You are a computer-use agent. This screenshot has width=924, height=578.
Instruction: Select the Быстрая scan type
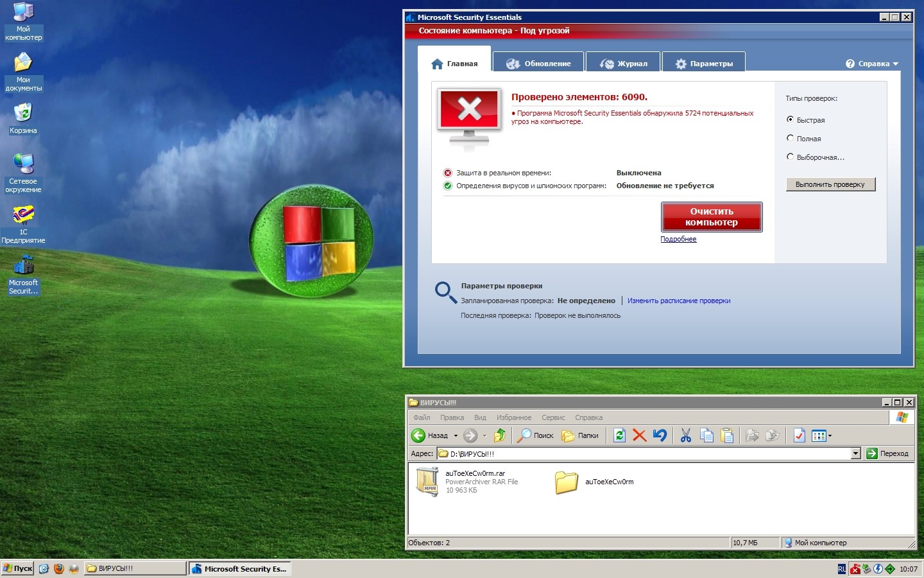pyautogui.click(x=791, y=119)
